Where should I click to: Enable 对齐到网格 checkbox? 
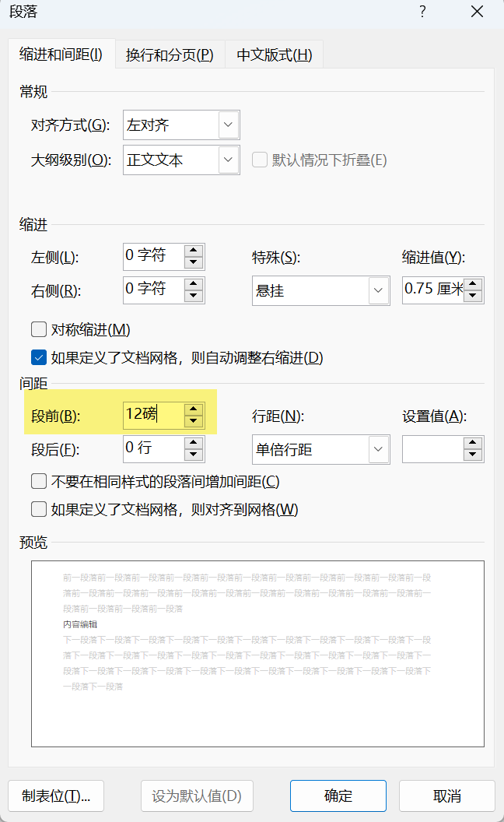tap(39, 510)
